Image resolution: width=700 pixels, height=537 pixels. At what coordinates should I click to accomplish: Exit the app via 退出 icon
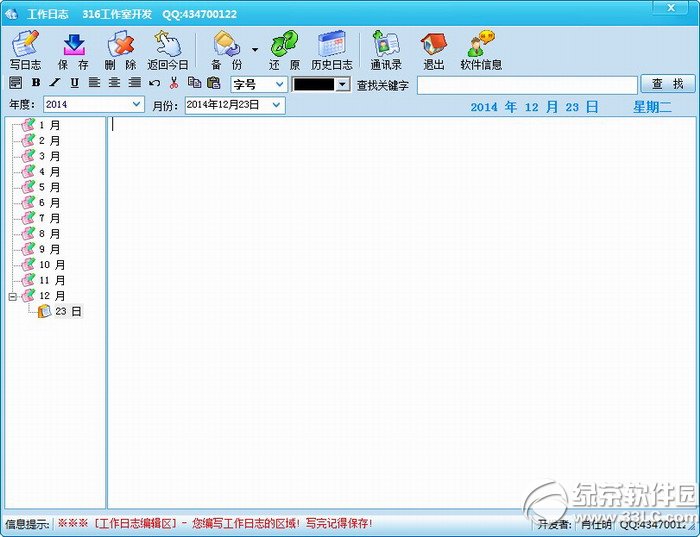click(433, 50)
